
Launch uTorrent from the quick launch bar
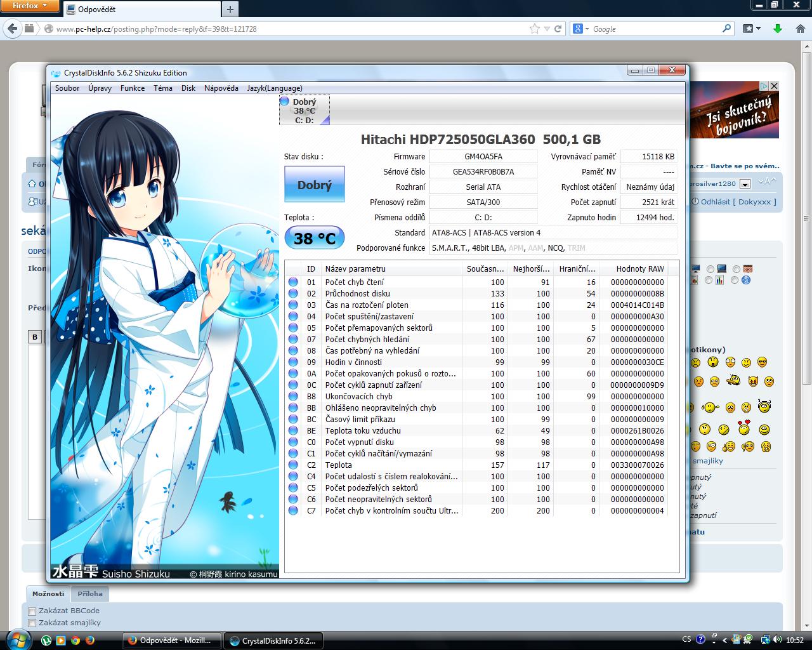(x=46, y=640)
